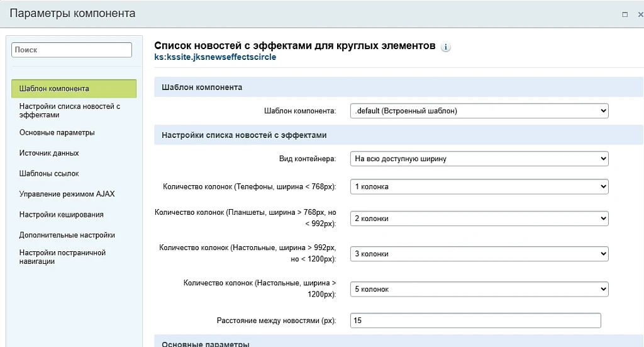Viewport: 644px width, 347px height.
Task: Click the Настройки списка новостей с эффектами header
Action: point(398,135)
